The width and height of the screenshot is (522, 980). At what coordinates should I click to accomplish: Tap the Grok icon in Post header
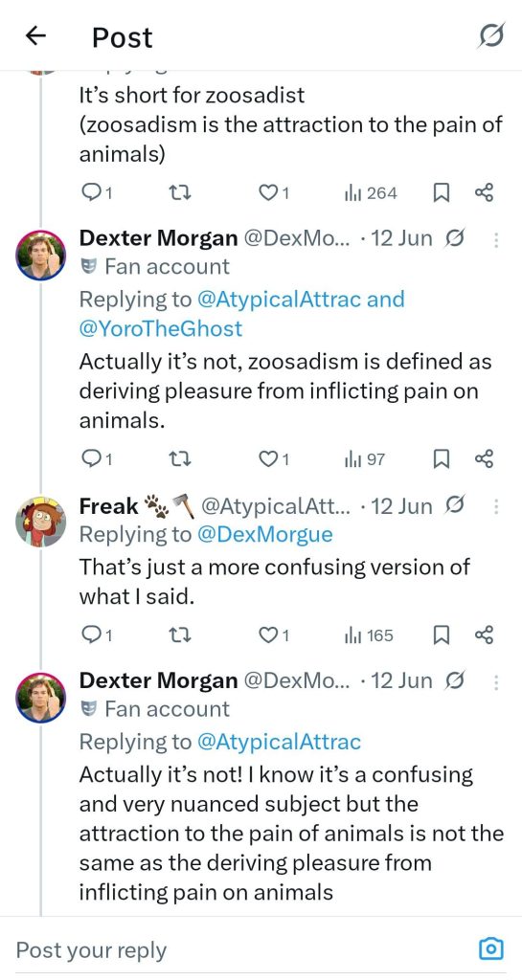[x=490, y=37]
